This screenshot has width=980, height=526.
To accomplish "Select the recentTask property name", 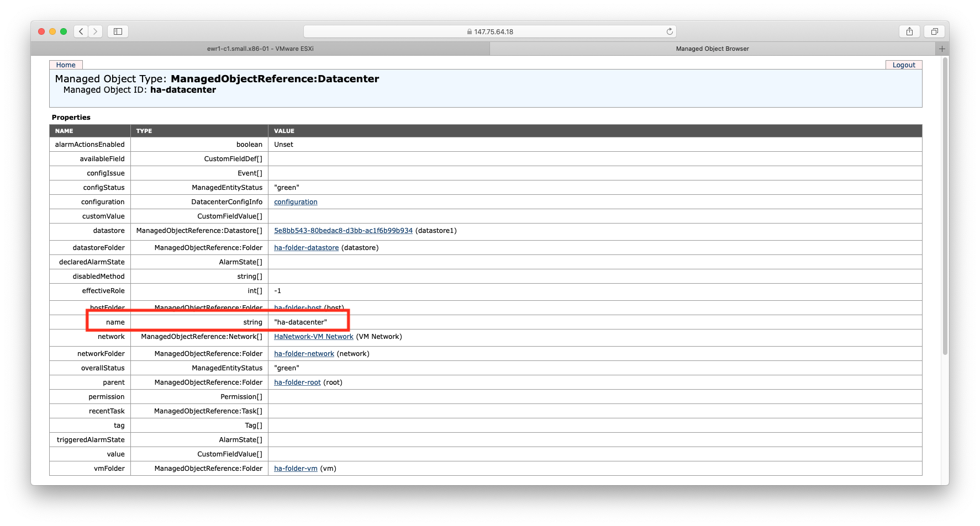I will tap(107, 411).
